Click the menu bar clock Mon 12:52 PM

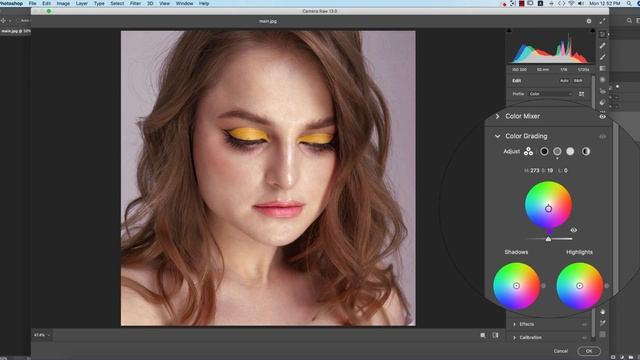coord(604,3)
